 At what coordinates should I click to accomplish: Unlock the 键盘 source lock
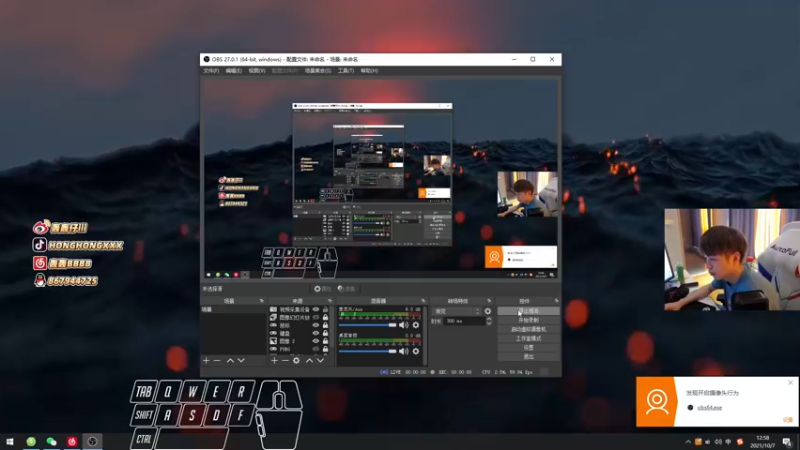click(x=326, y=333)
